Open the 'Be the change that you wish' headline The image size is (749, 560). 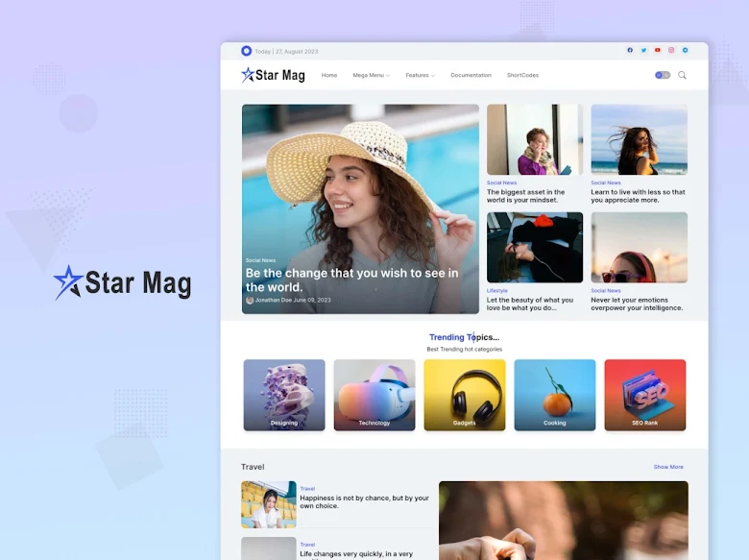(352, 280)
